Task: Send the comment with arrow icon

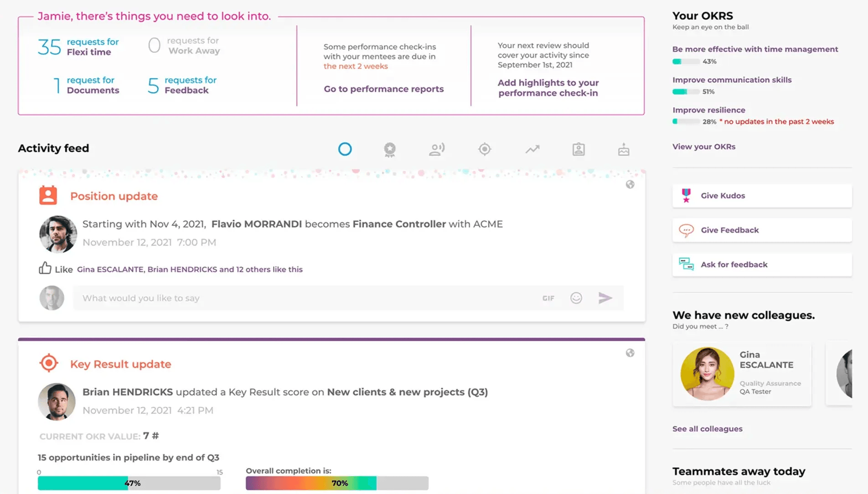Action: (605, 298)
